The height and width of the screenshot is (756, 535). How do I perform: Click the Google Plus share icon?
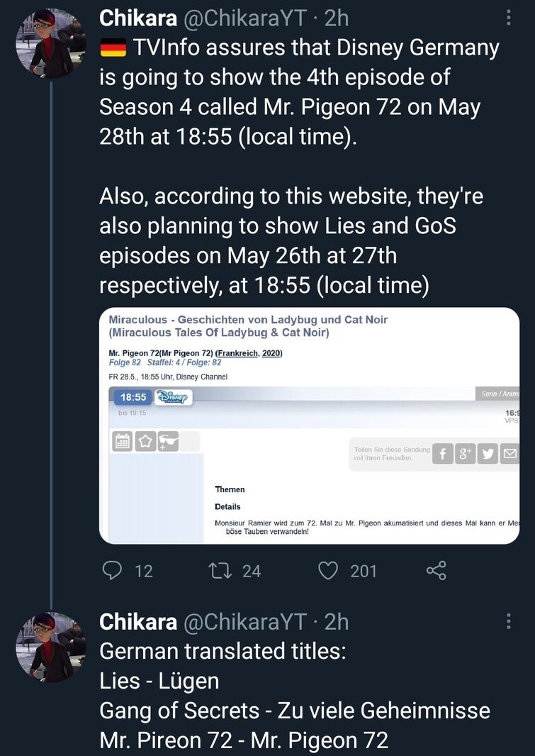(465, 454)
